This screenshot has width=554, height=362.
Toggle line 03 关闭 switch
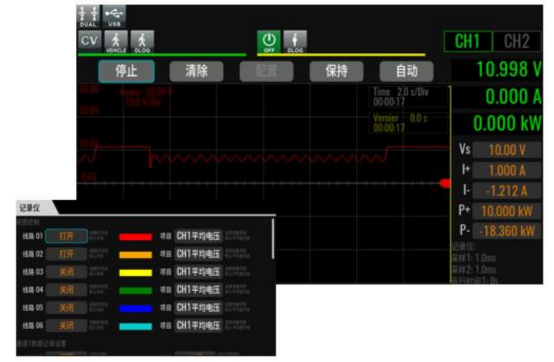(66, 272)
